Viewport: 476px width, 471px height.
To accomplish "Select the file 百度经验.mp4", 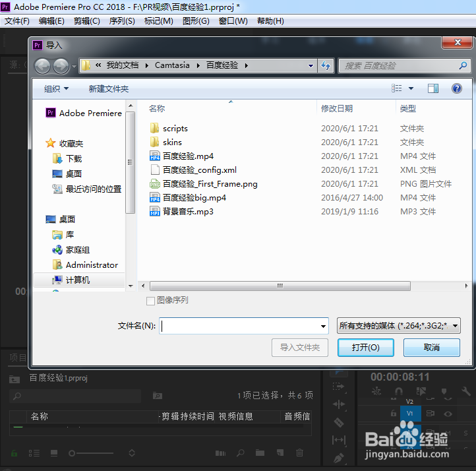I will pyautogui.click(x=181, y=156).
